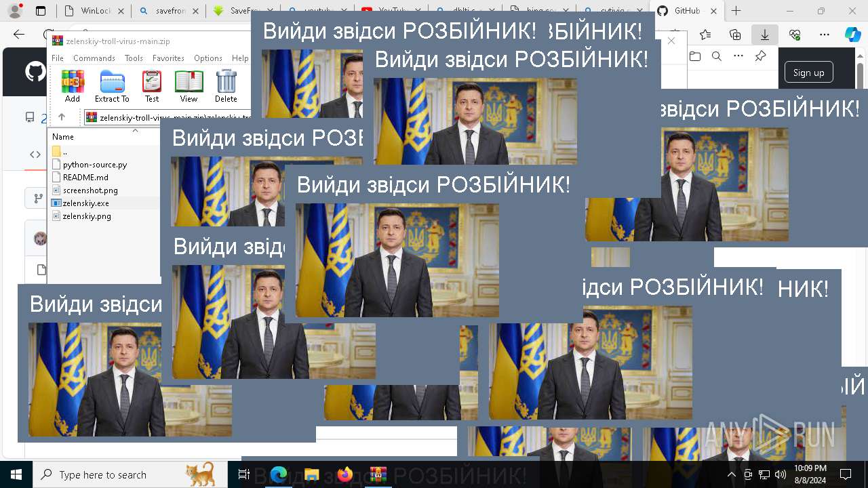This screenshot has width=868, height=488.
Task: Switch to the savefrom browser tab
Action: pyautogui.click(x=168, y=11)
